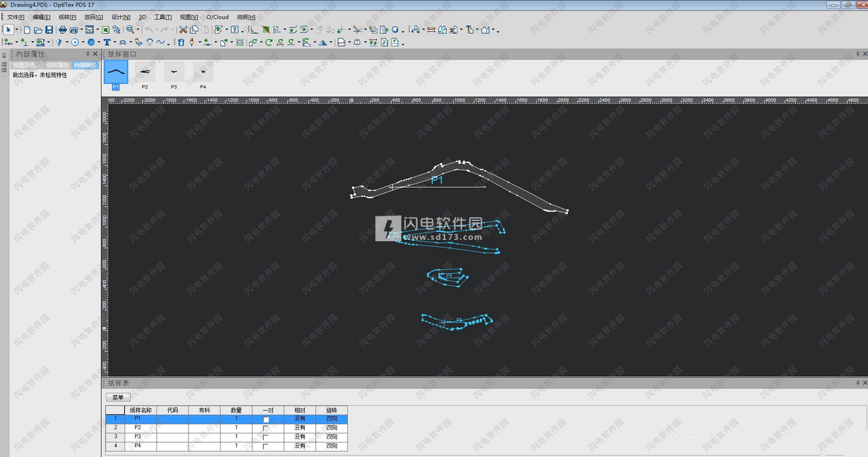Click the cut scissors icon
868x457 pixels.
[x=183, y=30]
